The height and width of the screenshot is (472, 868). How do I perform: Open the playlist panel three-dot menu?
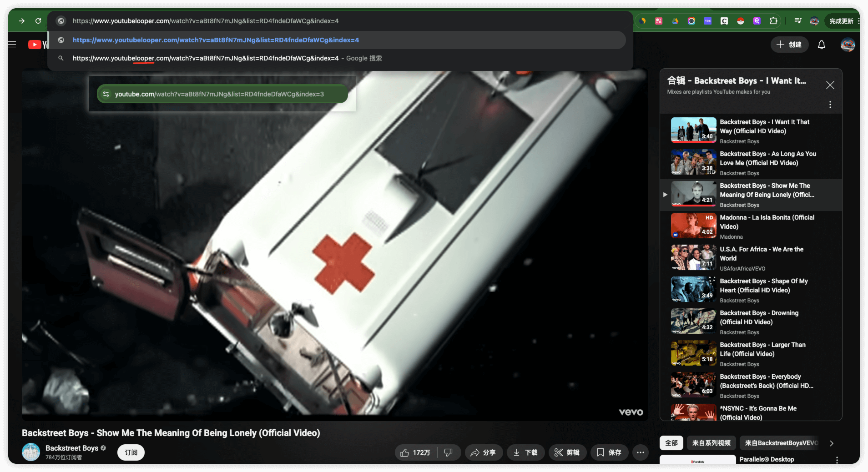(x=830, y=105)
